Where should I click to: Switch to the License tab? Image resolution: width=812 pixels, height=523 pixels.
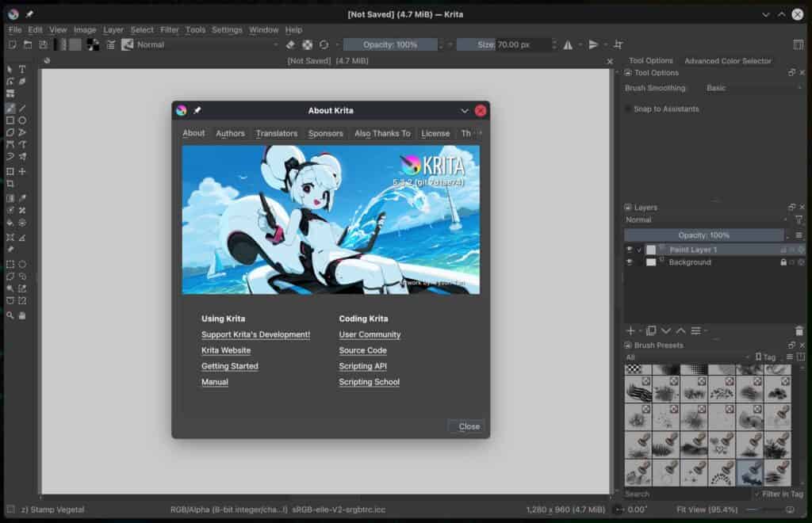pos(435,133)
